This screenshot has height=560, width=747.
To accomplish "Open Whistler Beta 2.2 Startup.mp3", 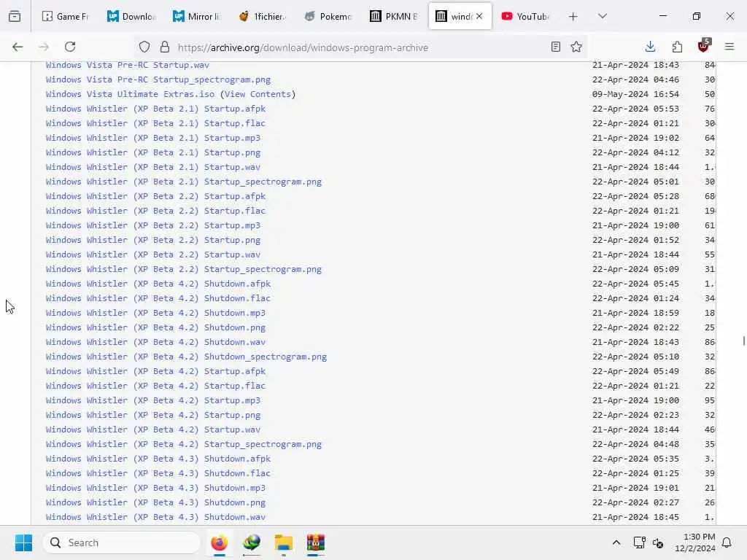I will coord(153,225).
